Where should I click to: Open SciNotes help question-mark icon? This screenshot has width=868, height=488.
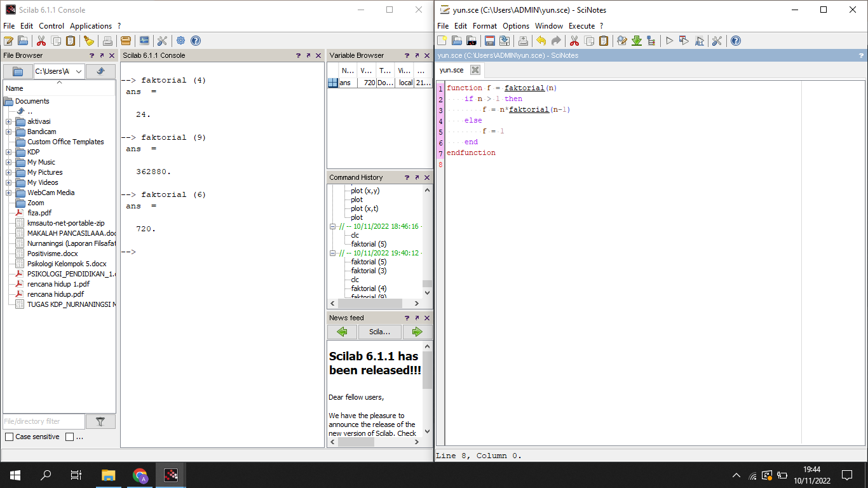click(x=736, y=41)
